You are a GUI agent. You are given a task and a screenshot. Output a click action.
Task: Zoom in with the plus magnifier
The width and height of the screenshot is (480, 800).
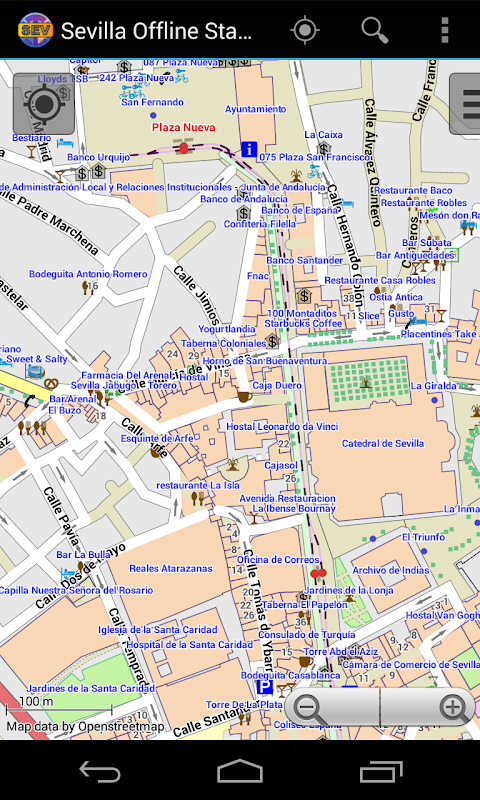(453, 709)
